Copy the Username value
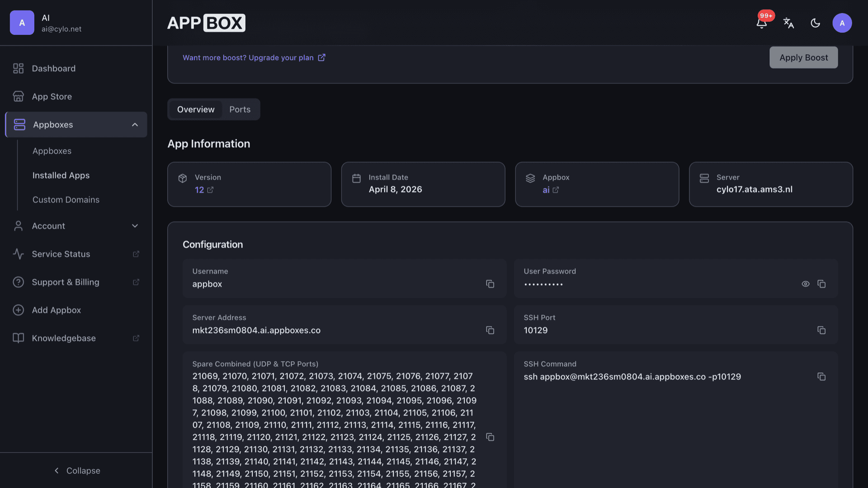868x488 pixels. 490,284
